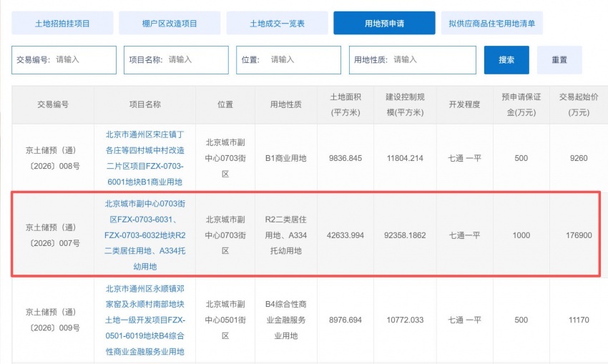608x364 pixels.
Task: Click the 008号 row 七通 一平 cell
Action: (464, 158)
